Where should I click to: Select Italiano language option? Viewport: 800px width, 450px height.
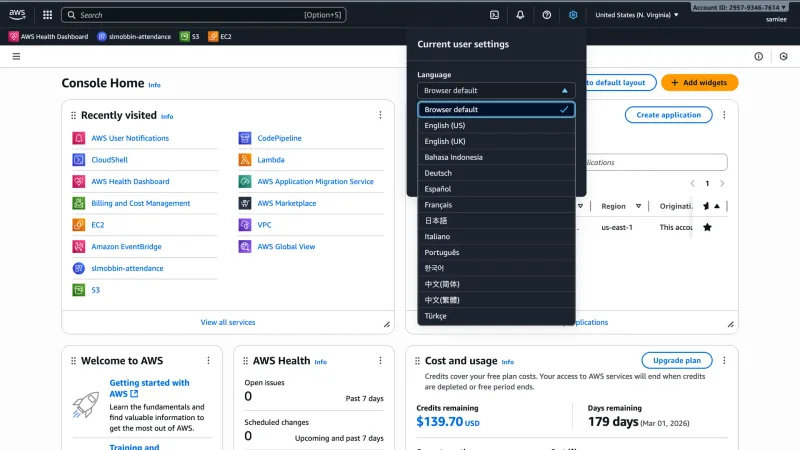pyautogui.click(x=496, y=236)
